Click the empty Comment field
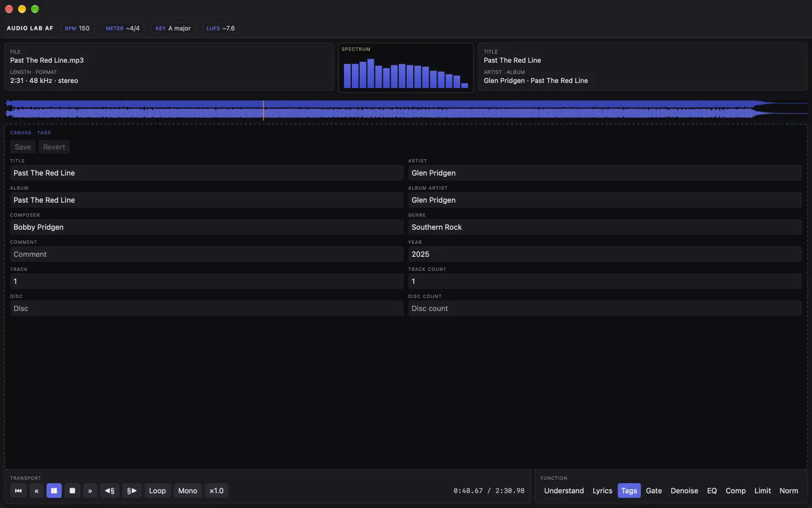The image size is (812, 508). click(207, 255)
